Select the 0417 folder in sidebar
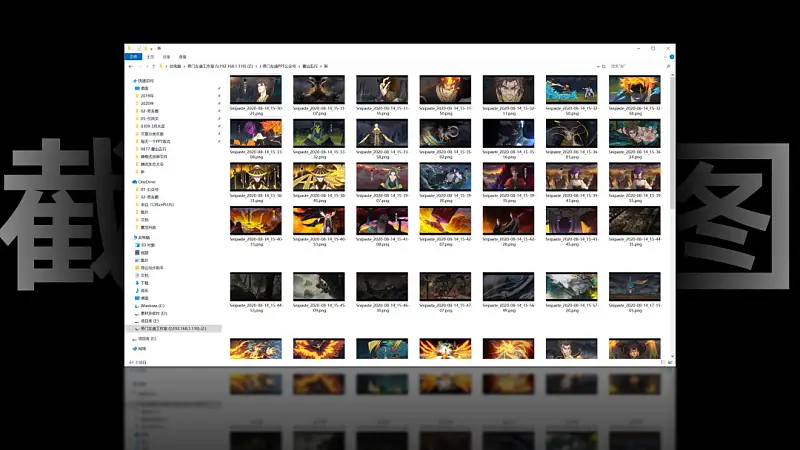Image resolution: width=800 pixels, height=450 pixels. click(151, 149)
